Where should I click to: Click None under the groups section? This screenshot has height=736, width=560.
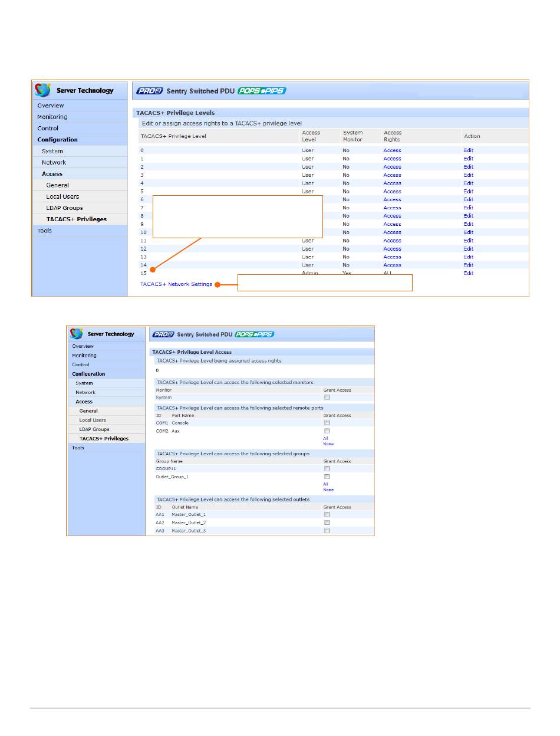[x=328, y=490]
